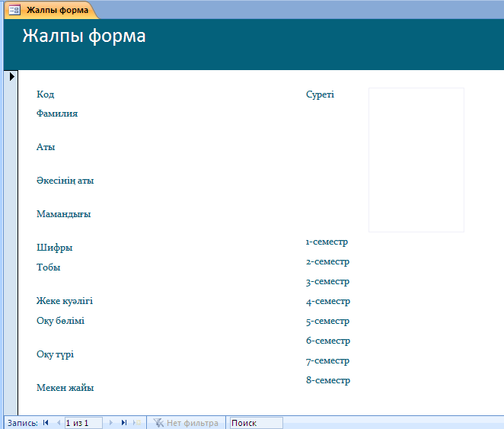Click the 5-семестр label
Screen dimensions: 504x429
click(x=327, y=322)
